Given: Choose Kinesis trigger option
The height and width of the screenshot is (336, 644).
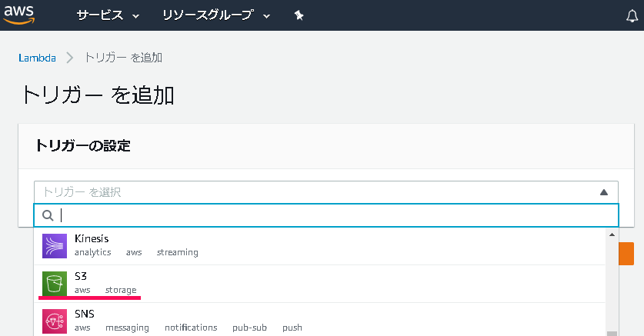Looking at the screenshot, I should click(x=319, y=246).
